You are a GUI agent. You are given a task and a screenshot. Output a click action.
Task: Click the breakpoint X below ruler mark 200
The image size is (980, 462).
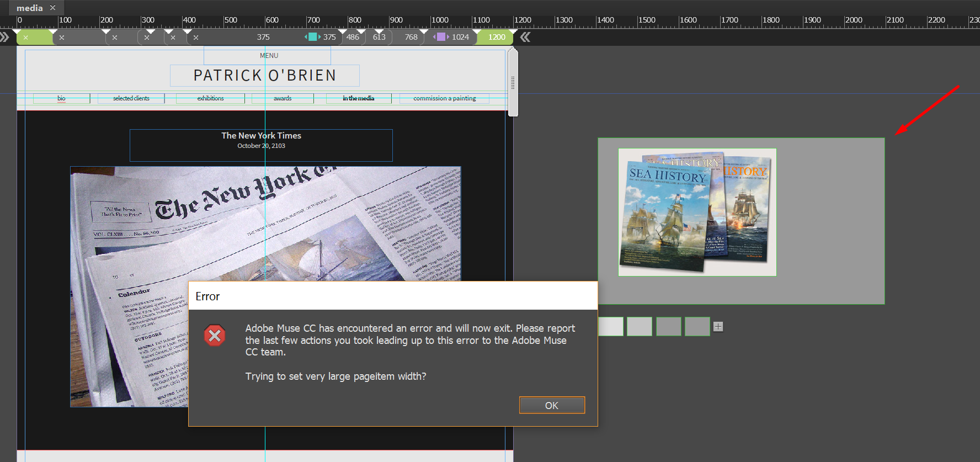pyautogui.click(x=115, y=38)
